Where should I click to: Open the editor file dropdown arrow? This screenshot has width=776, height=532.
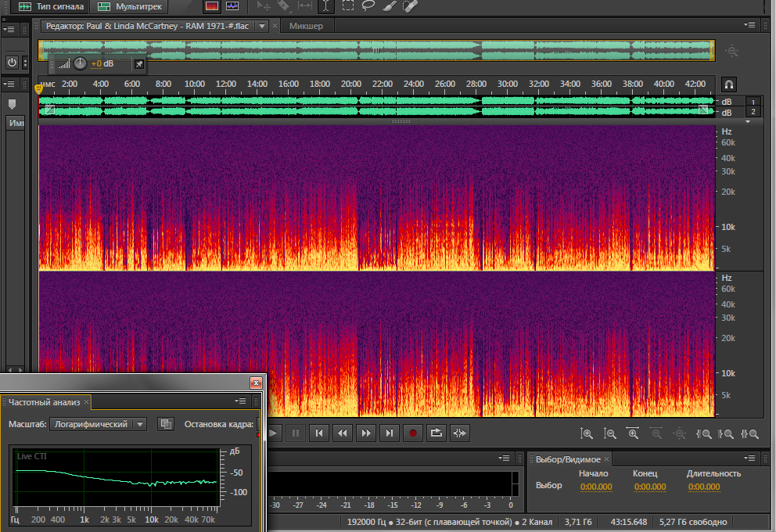pos(262,26)
